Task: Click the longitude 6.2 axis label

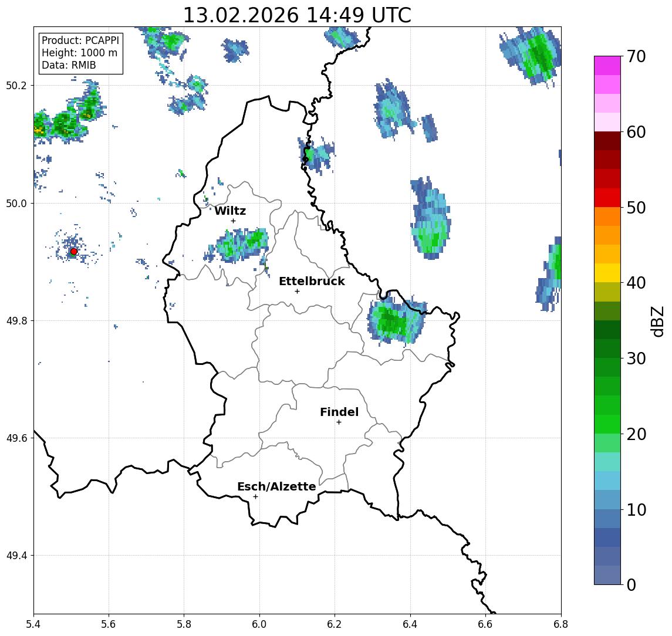Action: pyautogui.click(x=335, y=624)
